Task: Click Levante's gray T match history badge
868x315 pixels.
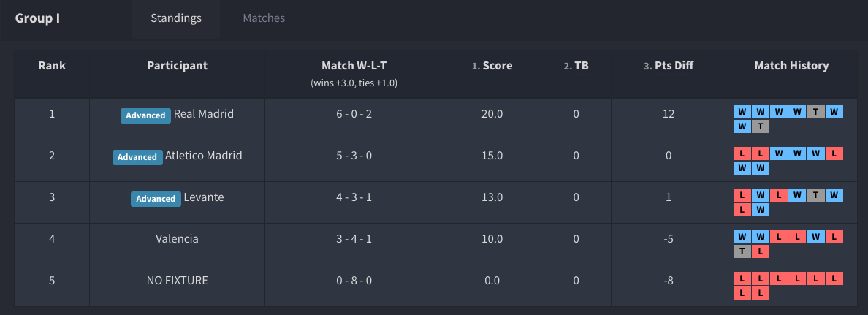Action: pyautogui.click(x=815, y=195)
